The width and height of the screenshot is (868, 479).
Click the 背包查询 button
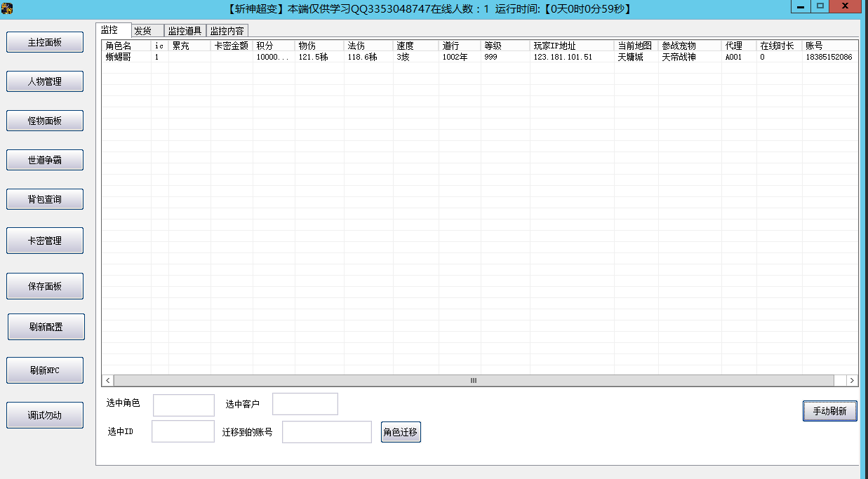pos(45,199)
